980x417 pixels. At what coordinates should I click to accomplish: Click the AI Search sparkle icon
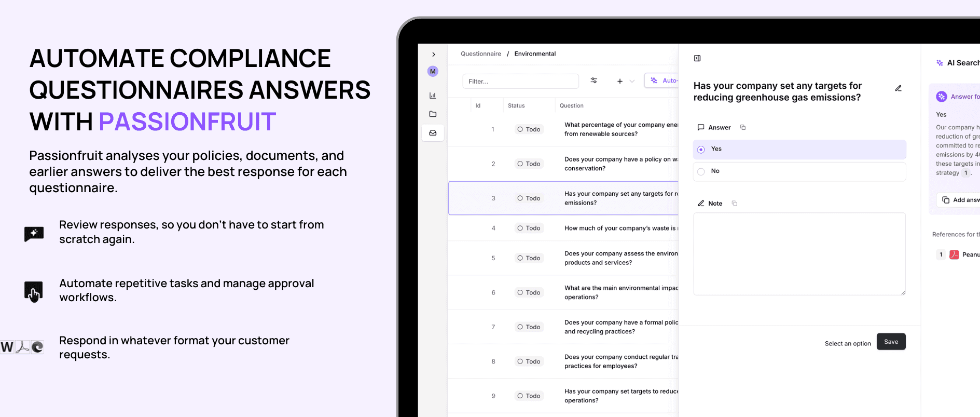click(x=940, y=63)
